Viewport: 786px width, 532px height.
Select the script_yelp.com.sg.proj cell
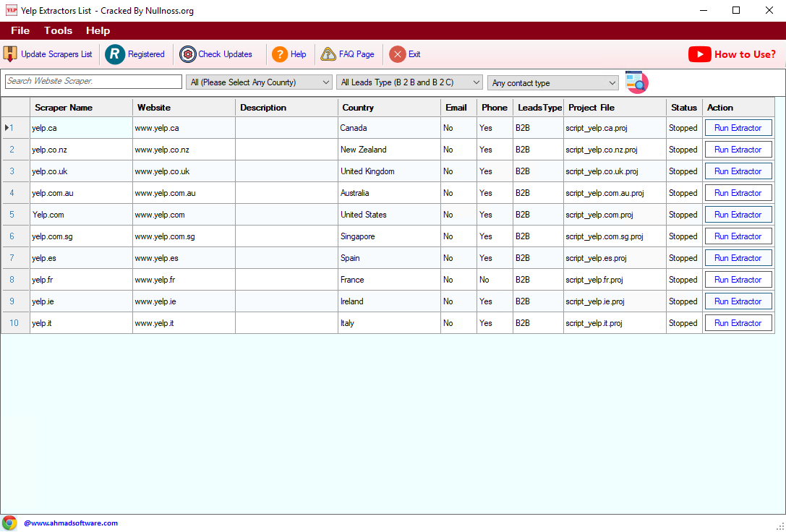pos(615,236)
